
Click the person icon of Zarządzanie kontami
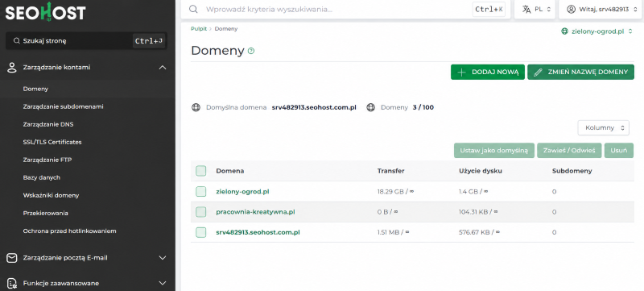tap(12, 68)
